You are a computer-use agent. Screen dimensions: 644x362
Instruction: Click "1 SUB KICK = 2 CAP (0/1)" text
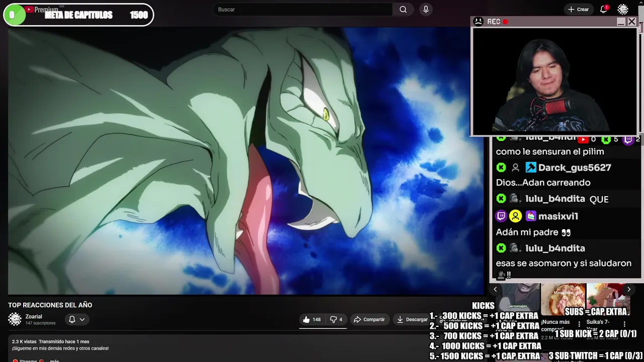pyautogui.click(x=596, y=333)
